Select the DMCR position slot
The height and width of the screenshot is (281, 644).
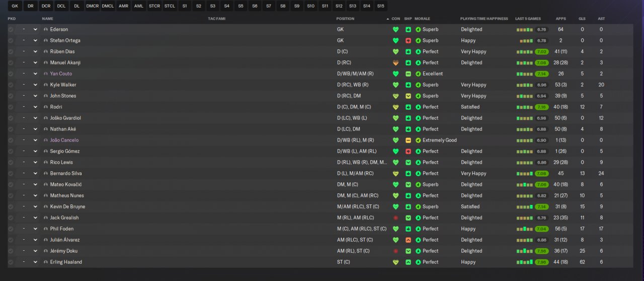[x=93, y=6]
